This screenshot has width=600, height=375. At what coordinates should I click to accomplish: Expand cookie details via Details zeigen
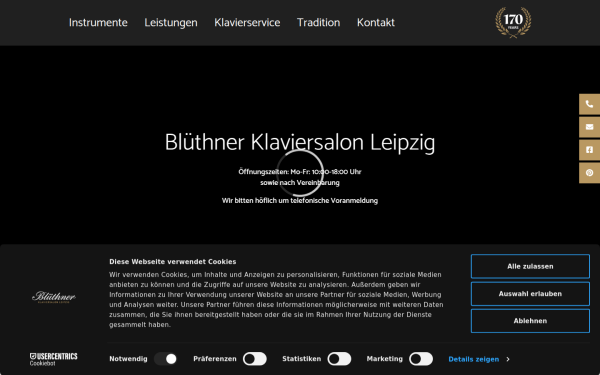pos(479,359)
